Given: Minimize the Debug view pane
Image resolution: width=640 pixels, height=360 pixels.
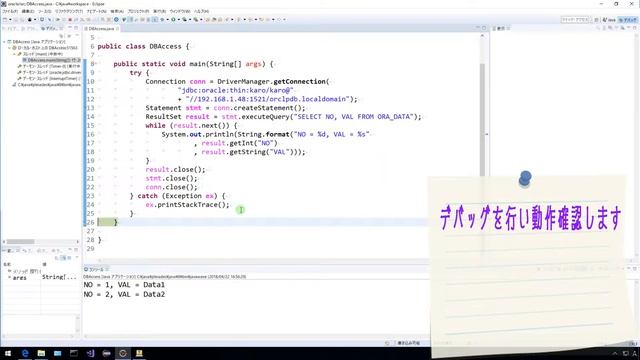Looking at the screenshot, I should point(70,28).
